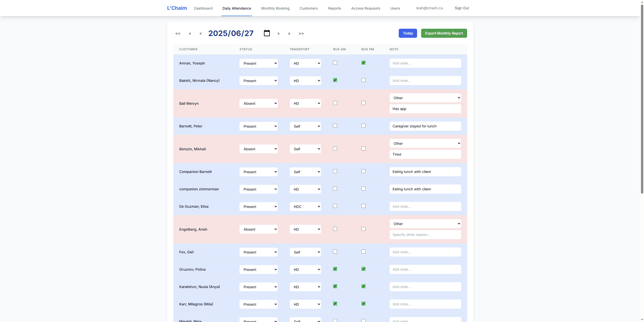Expand absence reason dropdown for Berezin, Mikhail
This screenshot has height=322, width=644.
point(425,144)
